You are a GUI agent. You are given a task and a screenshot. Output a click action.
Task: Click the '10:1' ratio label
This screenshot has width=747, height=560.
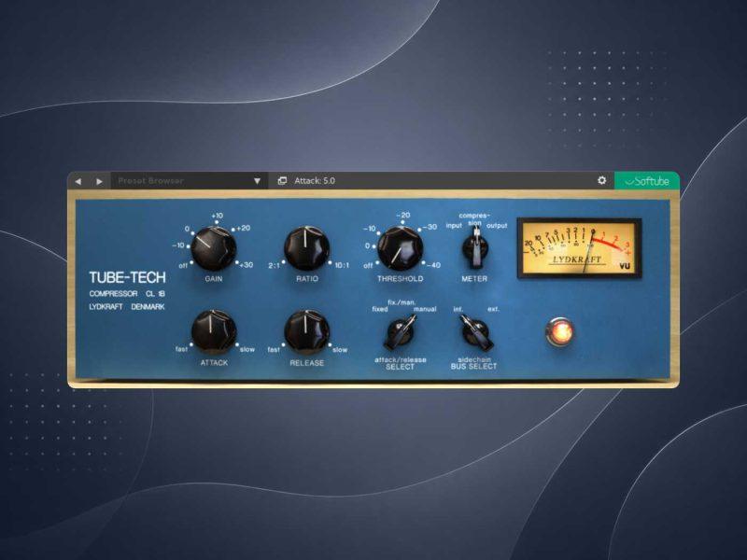click(342, 265)
